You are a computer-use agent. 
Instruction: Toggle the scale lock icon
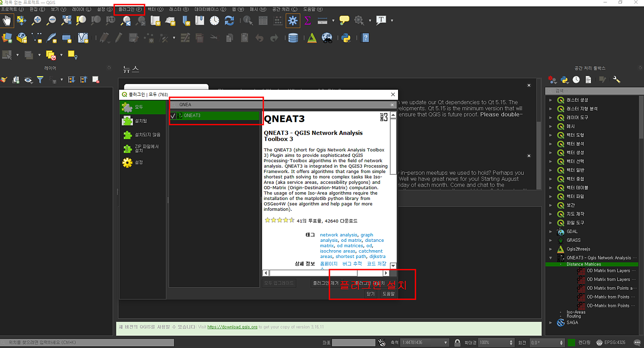pos(457,343)
